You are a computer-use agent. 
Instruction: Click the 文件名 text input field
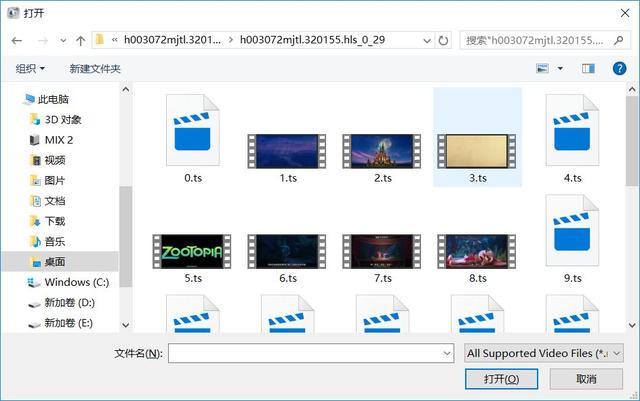(x=311, y=353)
